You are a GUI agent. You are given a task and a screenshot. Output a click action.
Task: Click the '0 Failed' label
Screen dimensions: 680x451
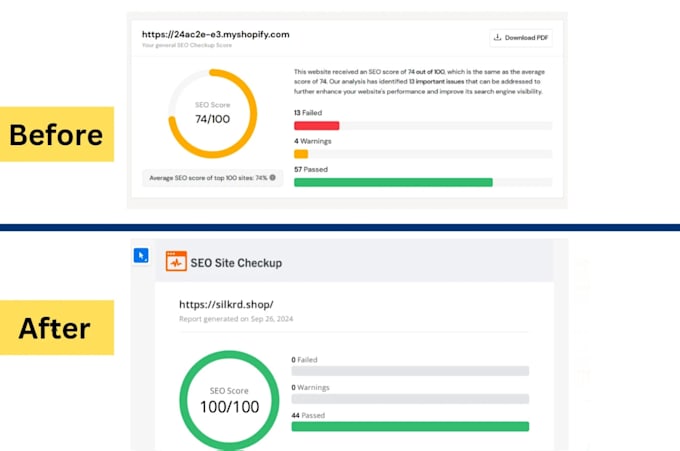[304, 359]
